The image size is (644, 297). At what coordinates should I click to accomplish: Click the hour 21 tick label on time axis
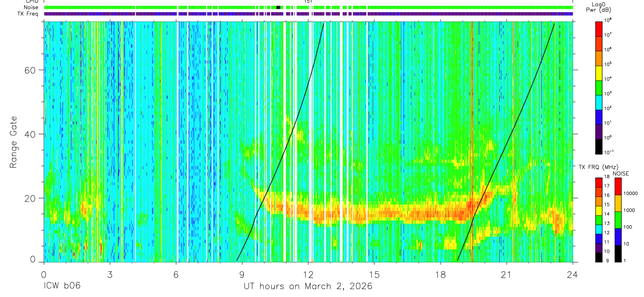coord(507,274)
